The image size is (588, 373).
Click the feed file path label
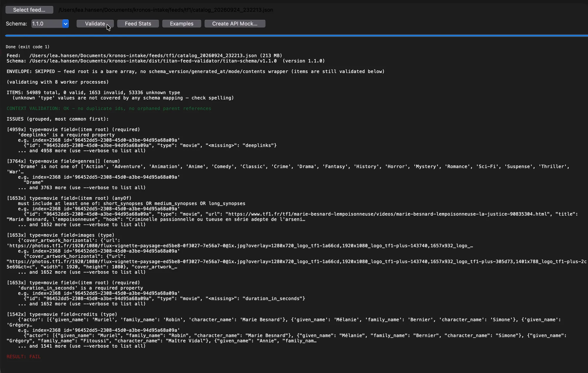[166, 10]
